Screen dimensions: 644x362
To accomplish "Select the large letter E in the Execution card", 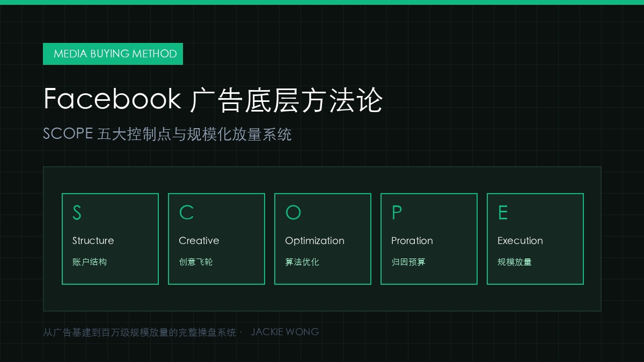I will 503,213.
